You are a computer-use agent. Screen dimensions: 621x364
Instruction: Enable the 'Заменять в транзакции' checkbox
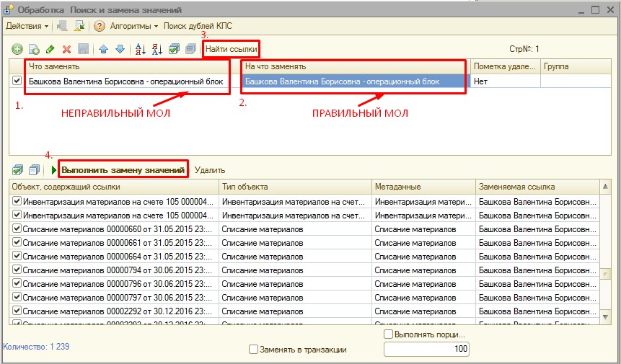click(x=253, y=350)
